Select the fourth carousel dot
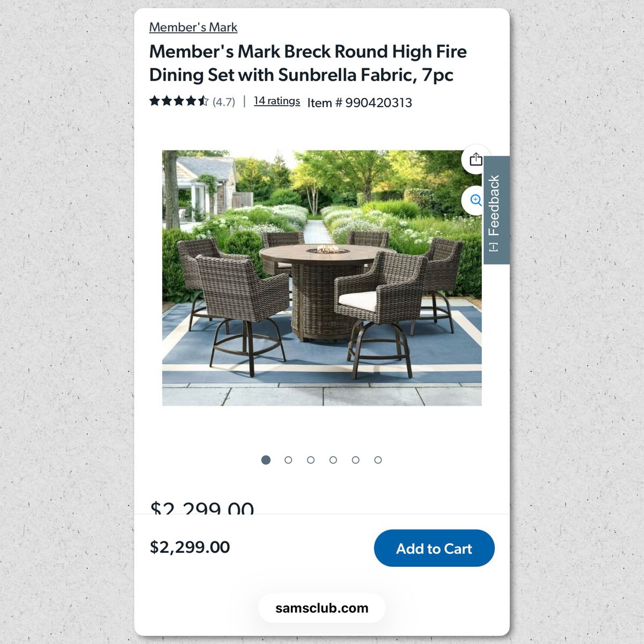Image resolution: width=644 pixels, height=644 pixels. click(x=333, y=460)
